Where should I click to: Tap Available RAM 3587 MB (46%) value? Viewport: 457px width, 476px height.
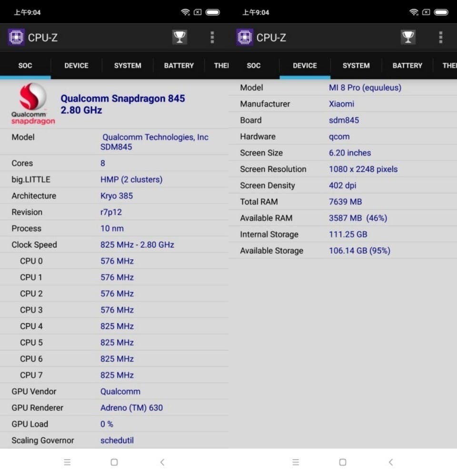tap(358, 218)
